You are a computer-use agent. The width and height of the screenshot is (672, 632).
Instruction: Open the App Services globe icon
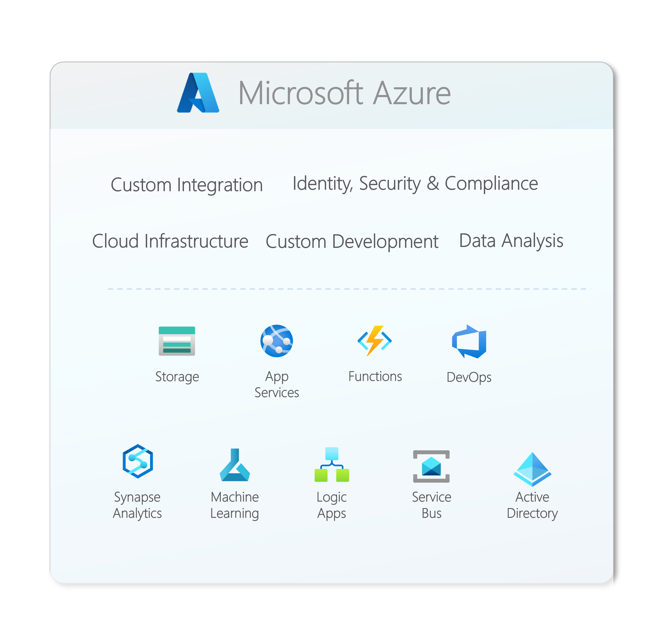[x=277, y=341]
